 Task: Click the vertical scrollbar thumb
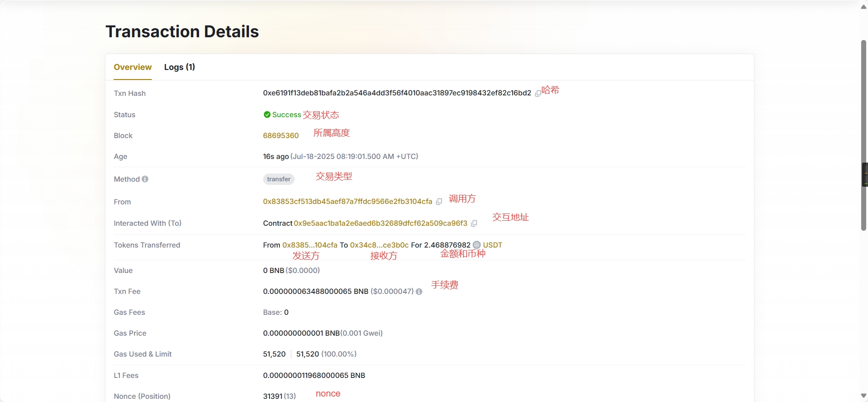(x=863, y=135)
